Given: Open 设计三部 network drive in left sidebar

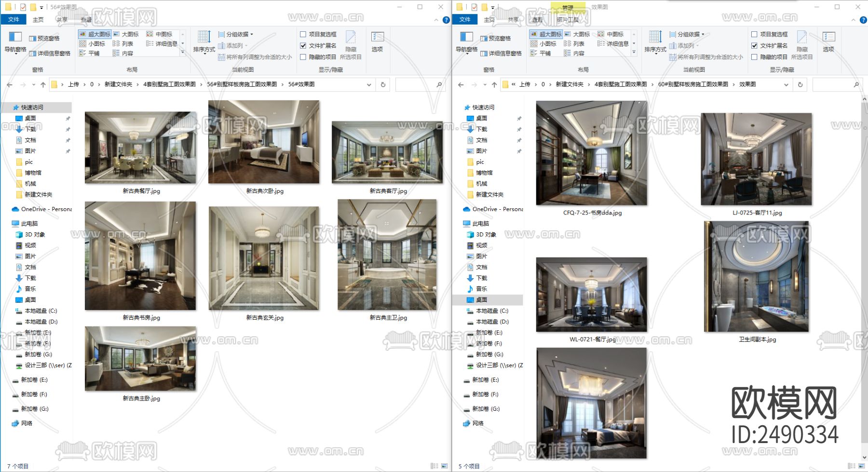Looking at the screenshot, I should pos(43,365).
